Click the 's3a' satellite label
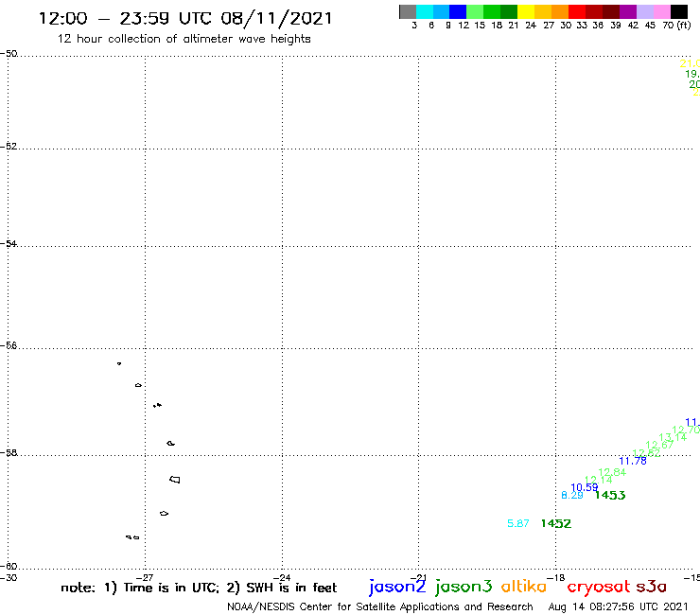The image size is (700, 615). 651,587
